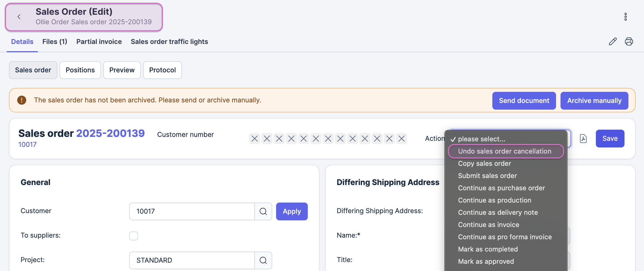644x271 pixels.
Task: Click the Archive manually button
Action: (594, 101)
